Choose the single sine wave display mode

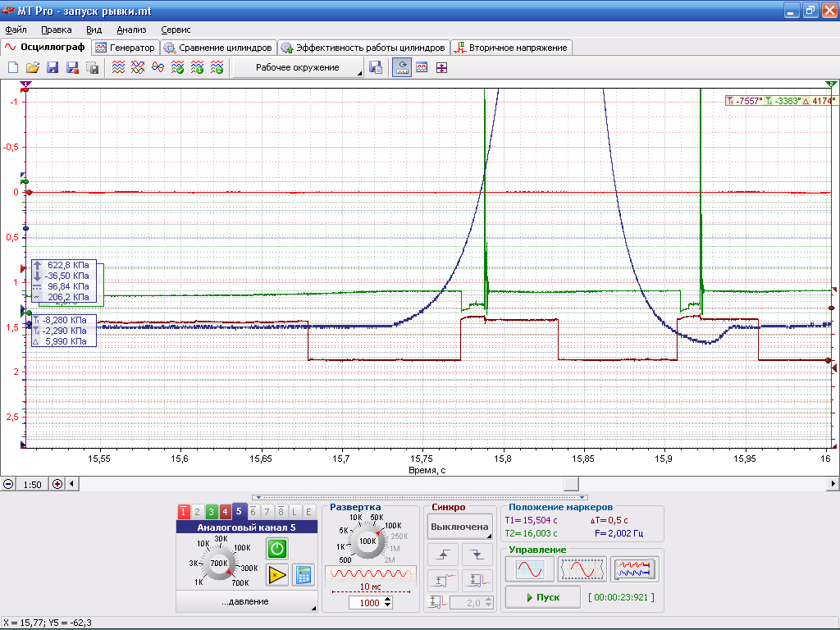(x=529, y=569)
